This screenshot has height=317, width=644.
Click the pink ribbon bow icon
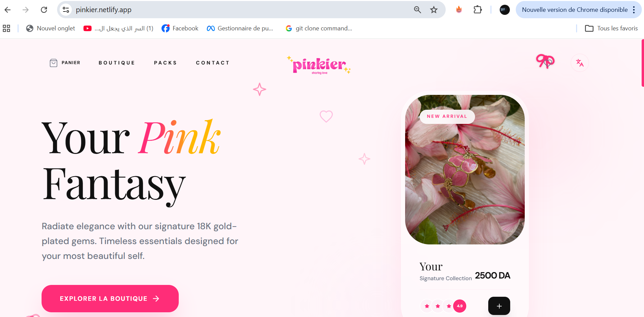tap(545, 61)
